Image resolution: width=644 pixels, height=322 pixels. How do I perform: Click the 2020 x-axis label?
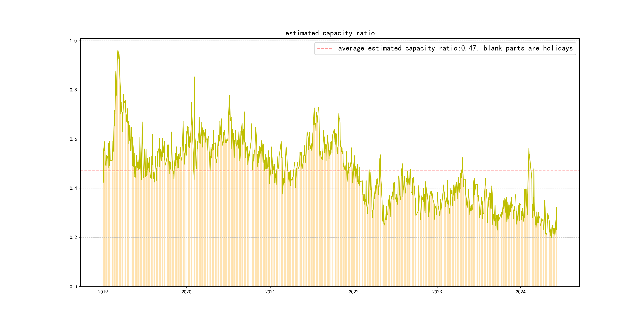186,292
